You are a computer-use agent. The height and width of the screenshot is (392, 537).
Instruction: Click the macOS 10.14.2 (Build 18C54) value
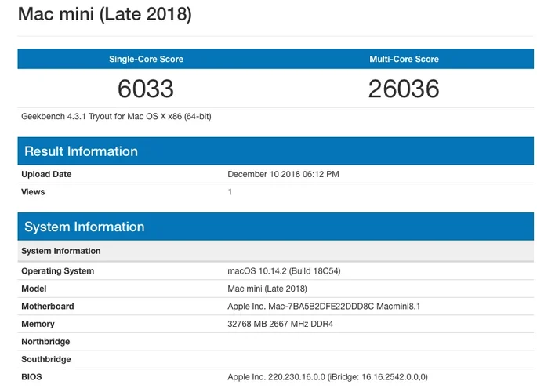[x=284, y=270]
